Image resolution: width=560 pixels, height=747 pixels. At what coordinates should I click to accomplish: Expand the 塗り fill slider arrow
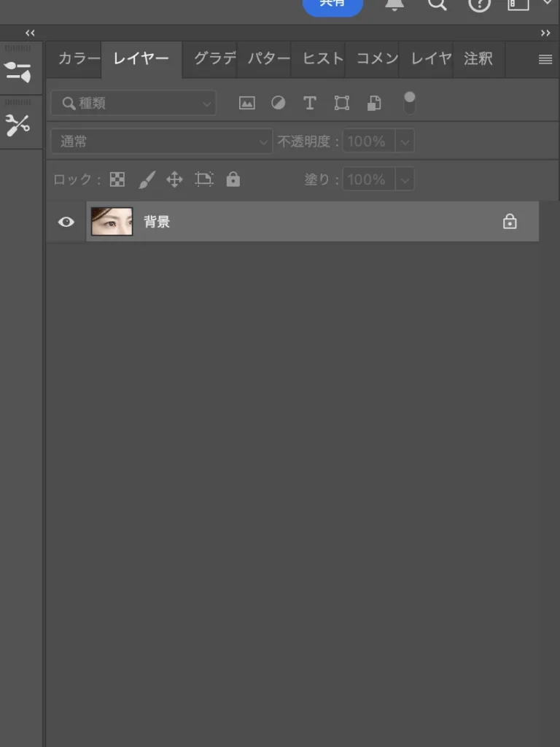pyautogui.click(x=405, y=179)
